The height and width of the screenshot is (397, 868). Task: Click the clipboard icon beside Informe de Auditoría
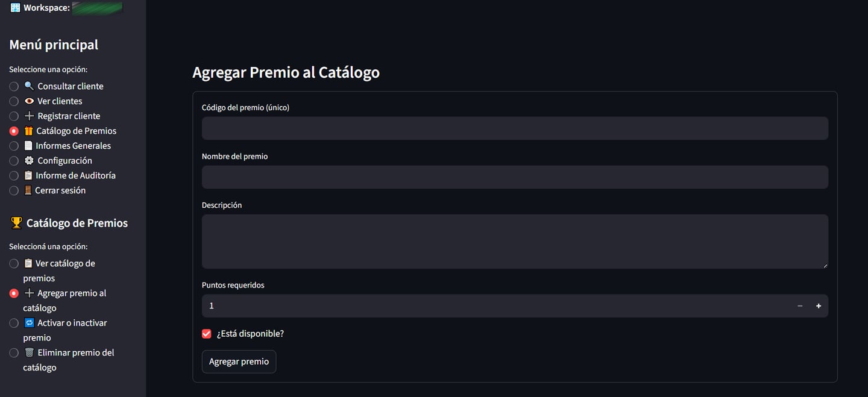tap(28, 175)
